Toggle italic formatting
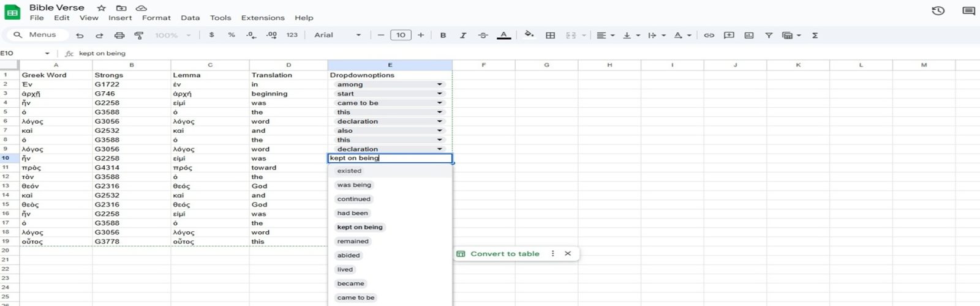 point(462,35)
